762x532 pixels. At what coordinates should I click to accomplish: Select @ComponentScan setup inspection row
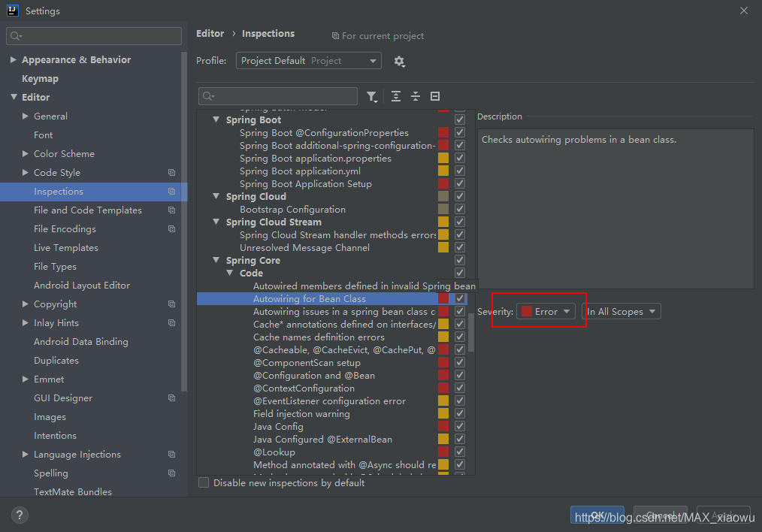[307, 362]
